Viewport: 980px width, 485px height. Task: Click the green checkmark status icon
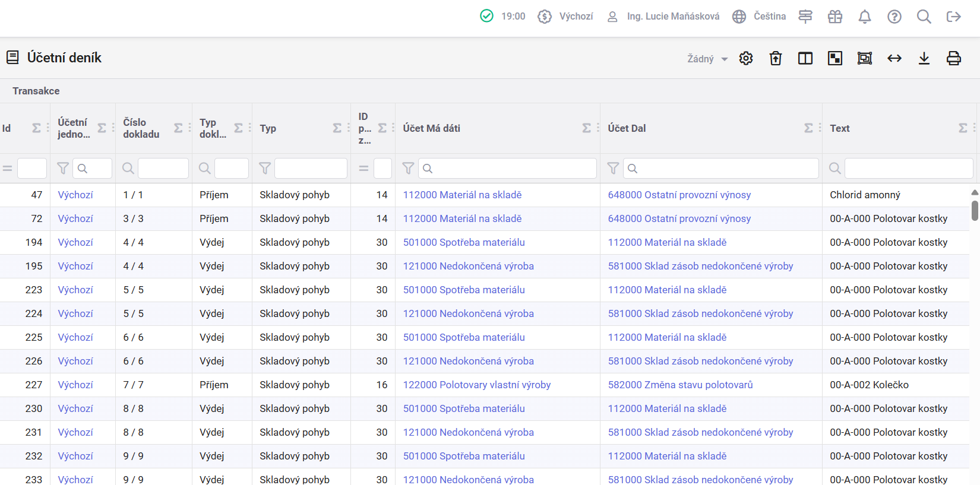(x=486, y=16)
